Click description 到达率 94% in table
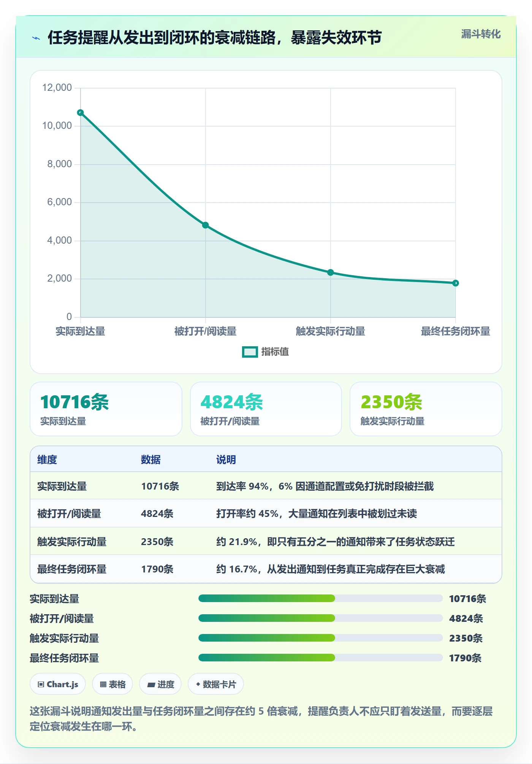 [325, 486]
